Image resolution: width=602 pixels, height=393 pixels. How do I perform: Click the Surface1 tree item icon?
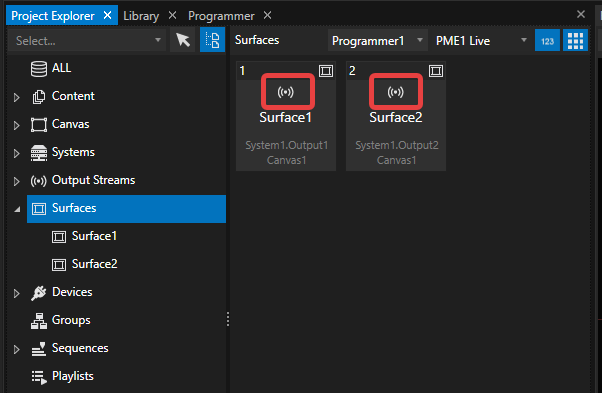[x=59, y=237]
